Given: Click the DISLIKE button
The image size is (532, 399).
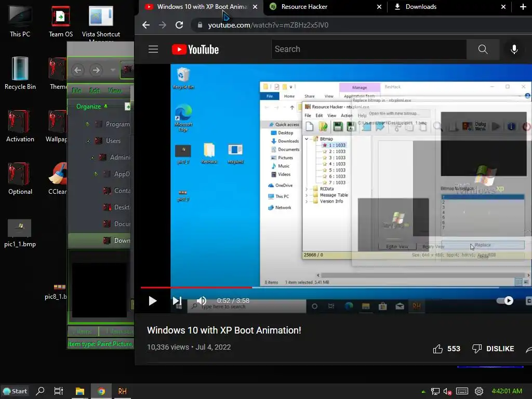Looking at the screenshot, I should (493, 349).
